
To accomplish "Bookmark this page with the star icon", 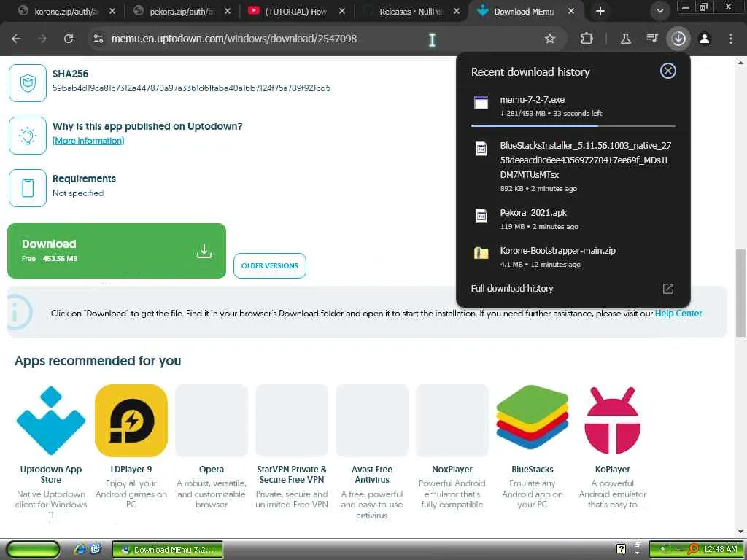I will click(x=550, y=39).
